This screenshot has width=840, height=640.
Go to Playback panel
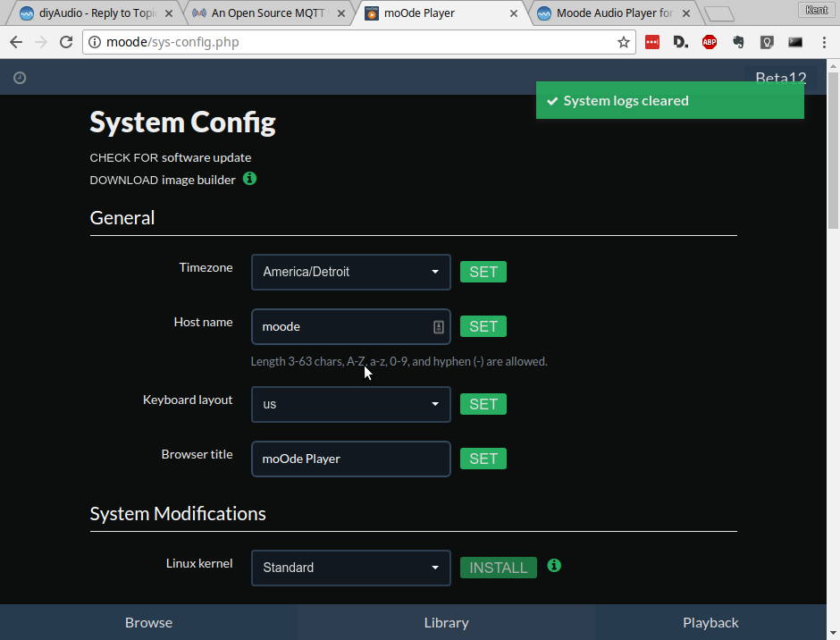710,622
